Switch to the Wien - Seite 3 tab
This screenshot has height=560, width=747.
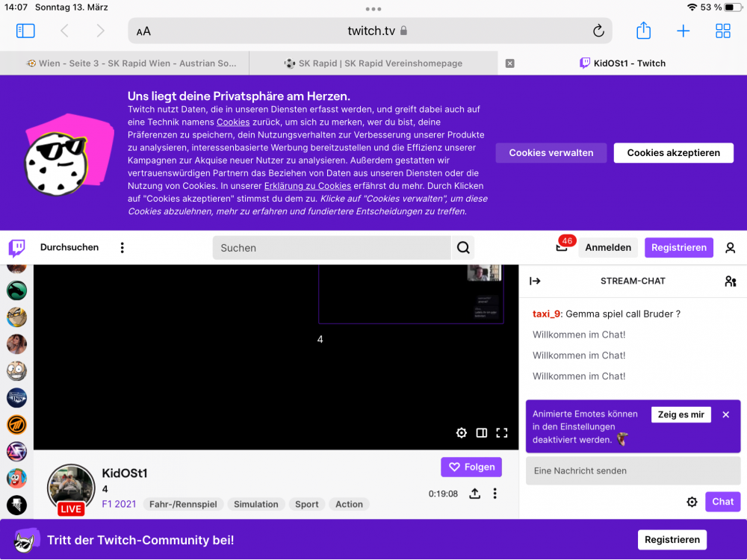point(125,63)
